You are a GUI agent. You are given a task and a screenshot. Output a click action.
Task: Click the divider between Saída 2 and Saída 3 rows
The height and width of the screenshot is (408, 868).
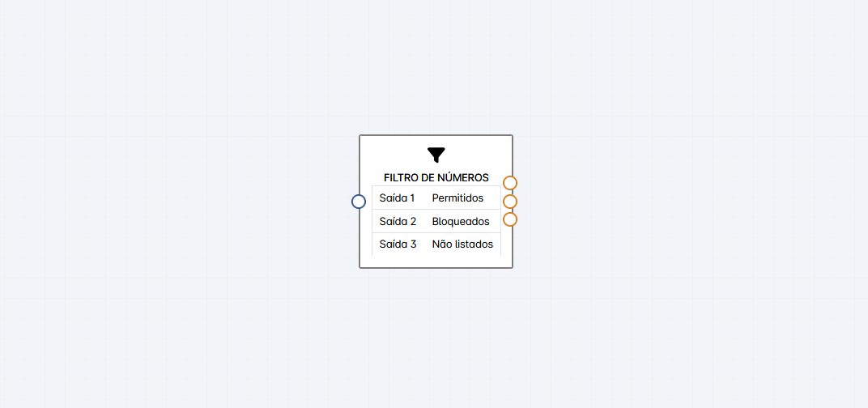tap(436, 232)
